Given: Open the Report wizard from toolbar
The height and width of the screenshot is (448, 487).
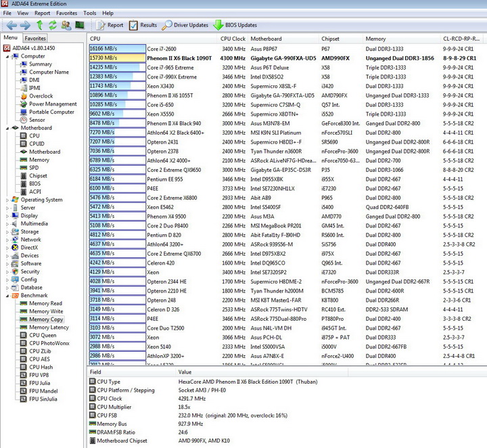Looking at the screenshot, I should coord(110,25).
